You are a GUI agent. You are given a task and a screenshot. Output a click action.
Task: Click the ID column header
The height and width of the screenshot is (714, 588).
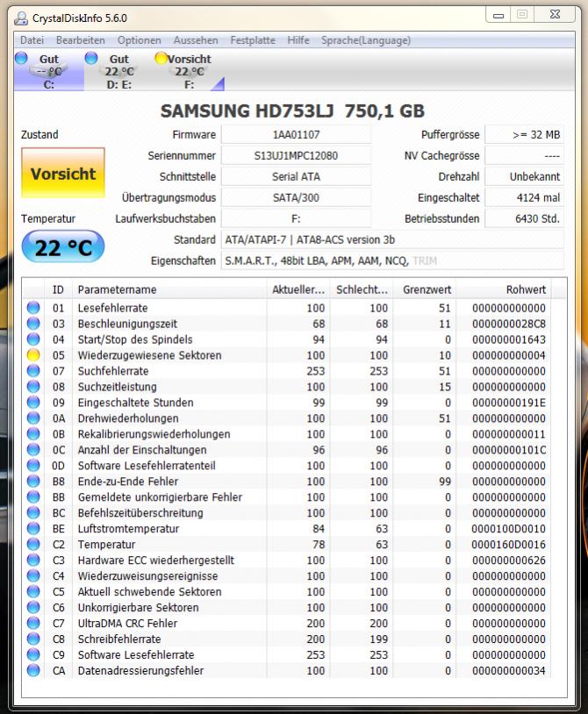[x=58, y=289]
